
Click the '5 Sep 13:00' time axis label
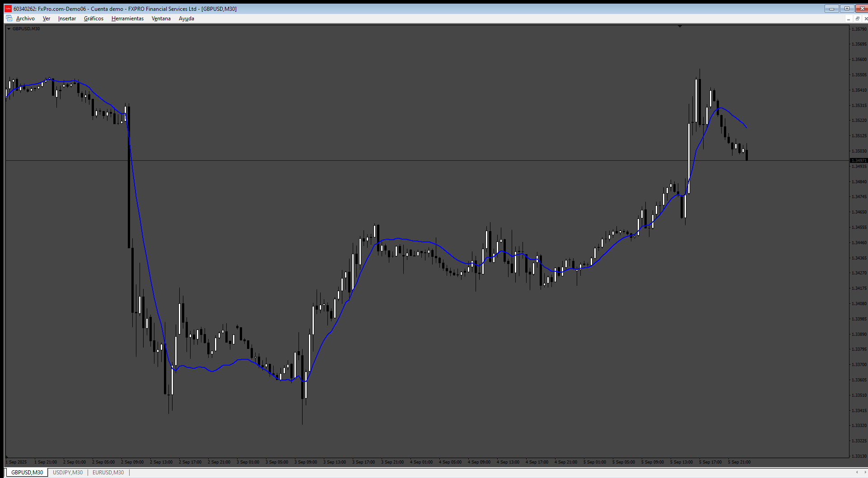681,462
